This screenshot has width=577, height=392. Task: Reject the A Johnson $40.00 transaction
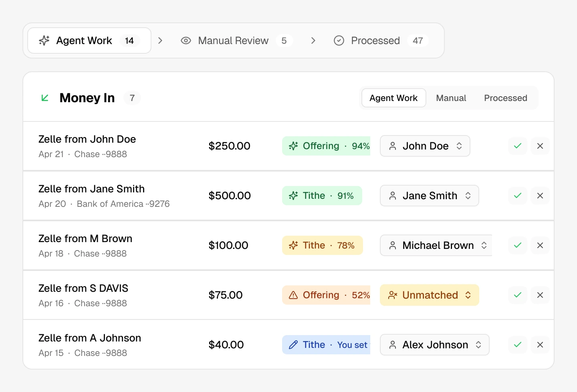click(540, 345)
